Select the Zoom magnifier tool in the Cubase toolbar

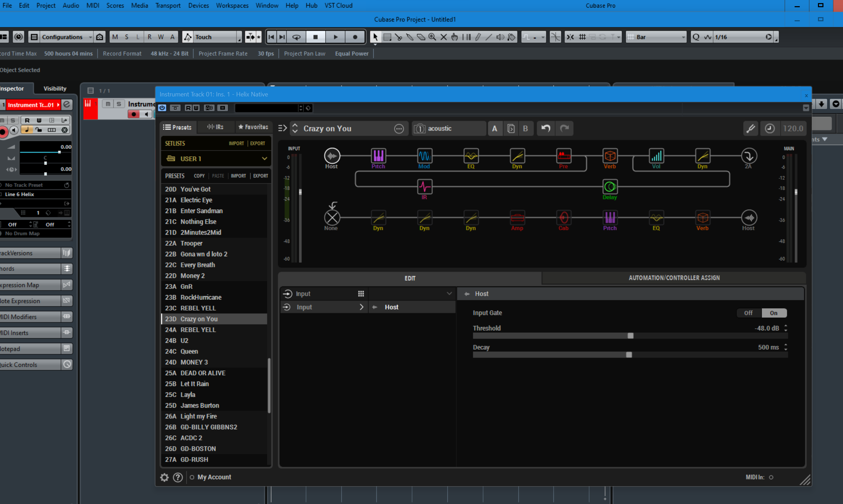[x=432, y=37]
